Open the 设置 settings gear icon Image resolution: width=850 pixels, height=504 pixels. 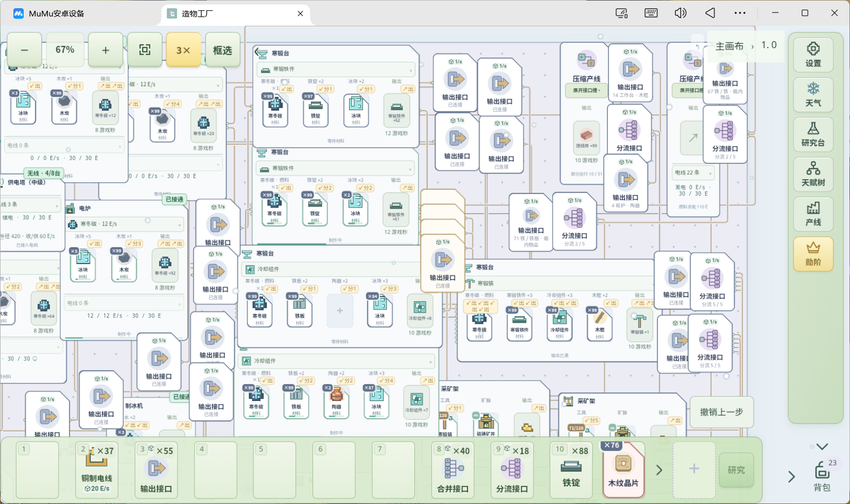coord(813,54)
